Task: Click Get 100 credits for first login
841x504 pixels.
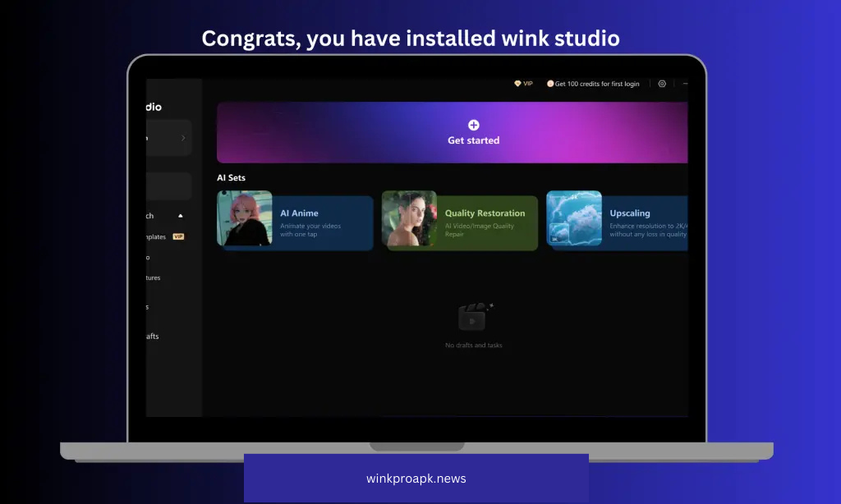Action: 597,84
